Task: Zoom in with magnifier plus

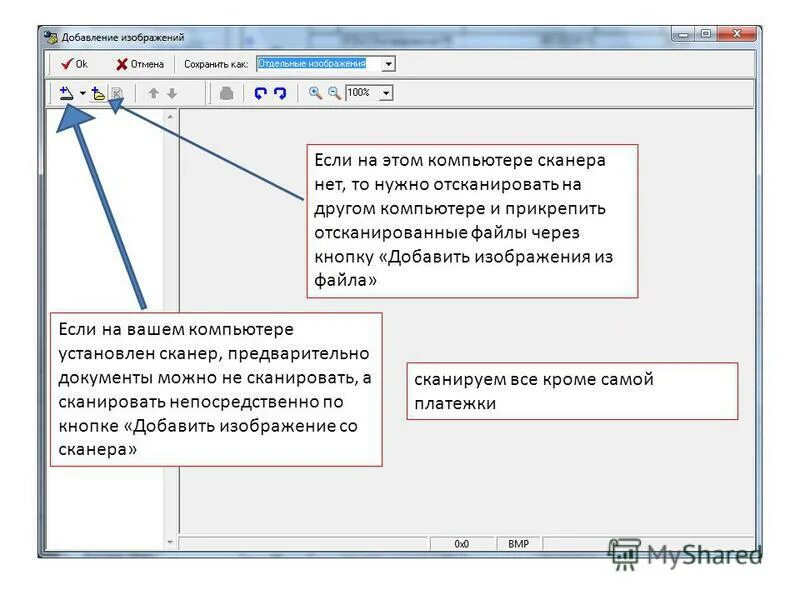Action: point(315,93)
